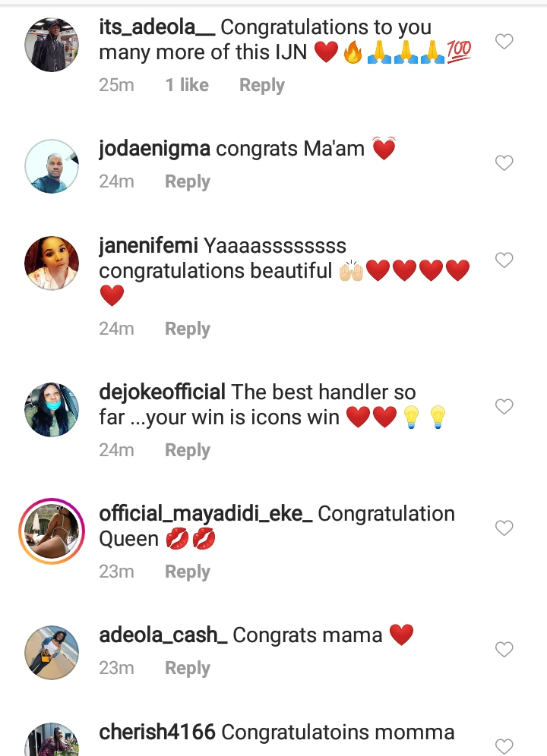Image resolution: width=547 pixels, height=756 pixels.
Task: Heart dejokeofficial's best handler comment
Action: [x=504, y=407]
